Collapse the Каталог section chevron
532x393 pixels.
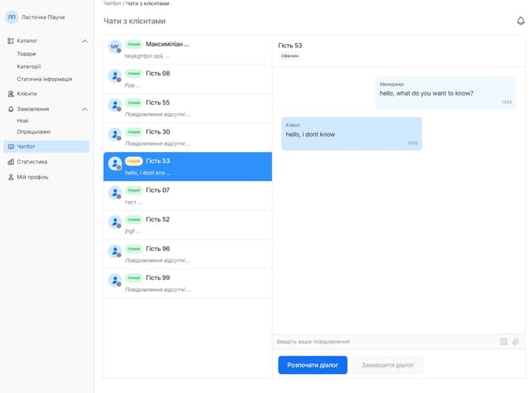(x=84, y=41)
